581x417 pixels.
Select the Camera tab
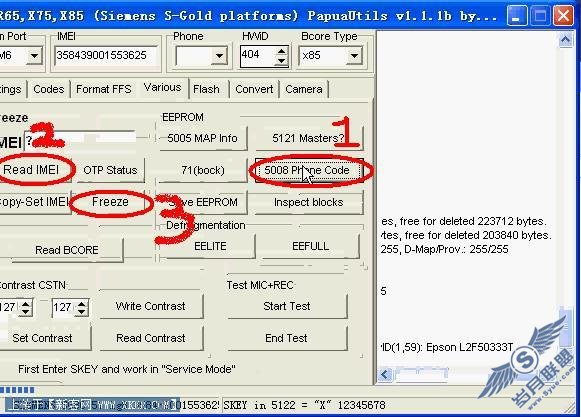[303, 89]
